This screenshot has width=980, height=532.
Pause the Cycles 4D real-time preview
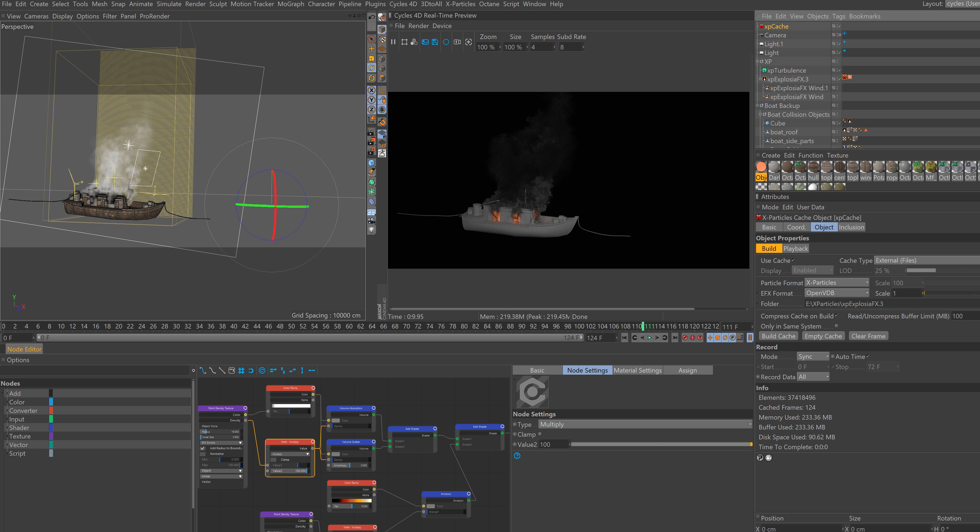393,42
